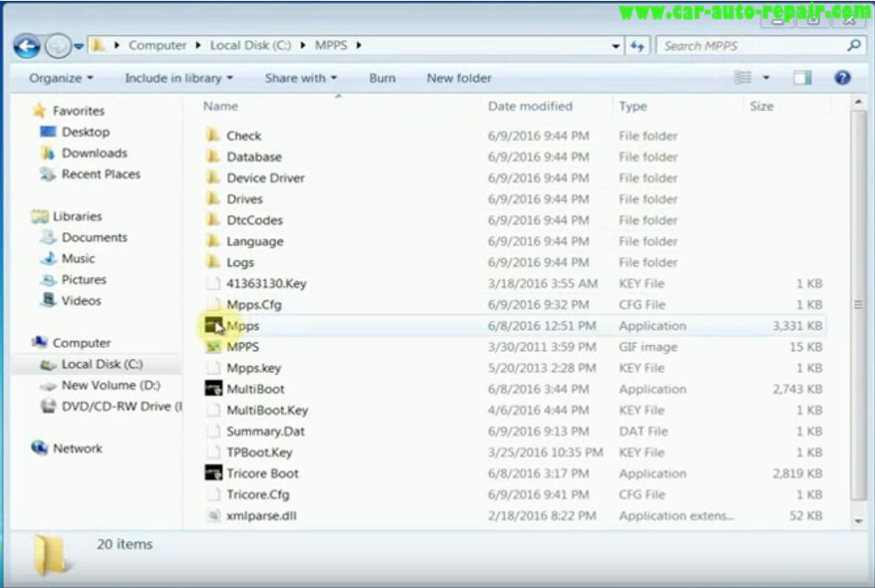Select Local Disk (C:) in breadcrumb
Screen dimensions: 875x588
pyautogui.click(x=250, y=45)
